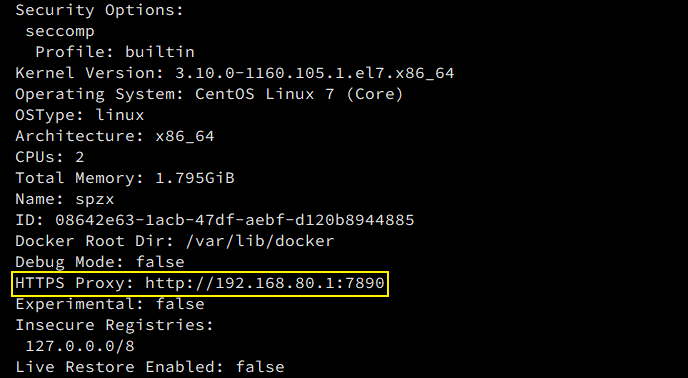This screenshot has height=378, width=688.
Task: Click the Kernel Version value 3.10.0-1160.105.1.el7.x86_64
Action: pos(315,73)
